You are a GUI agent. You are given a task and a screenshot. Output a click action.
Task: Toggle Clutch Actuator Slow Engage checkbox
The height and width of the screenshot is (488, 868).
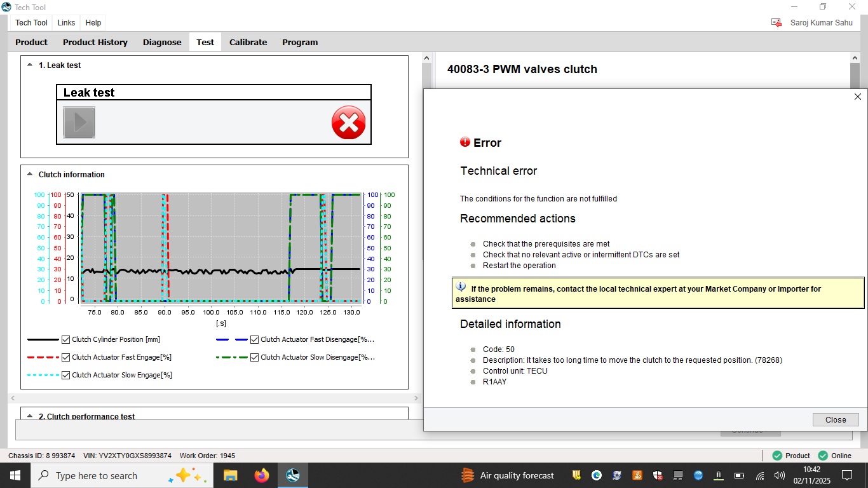tap(65, 375)
